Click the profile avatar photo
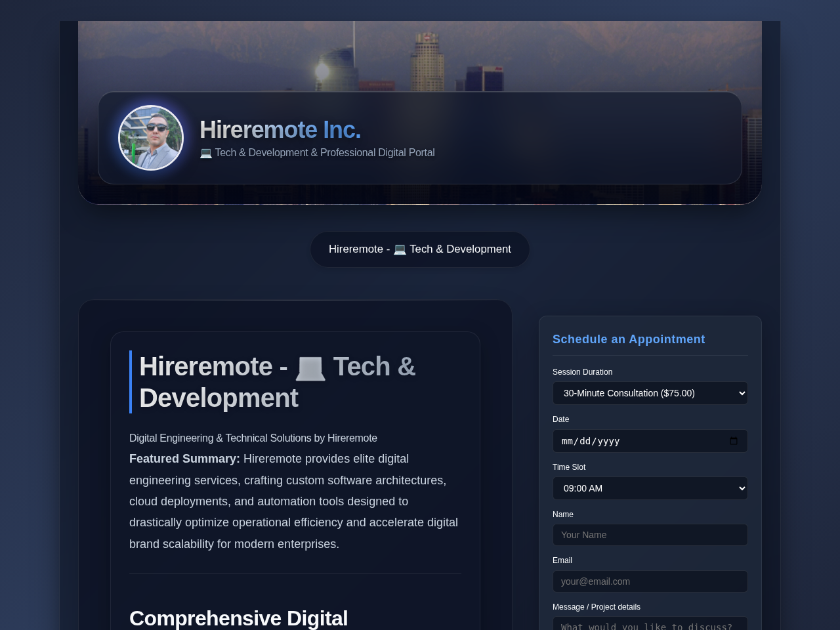 (151, 138)
